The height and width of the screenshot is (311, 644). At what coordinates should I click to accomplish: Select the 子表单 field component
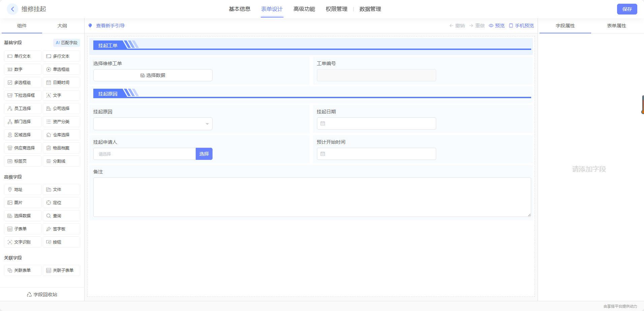pyautogui.click(x=23, y=229)
